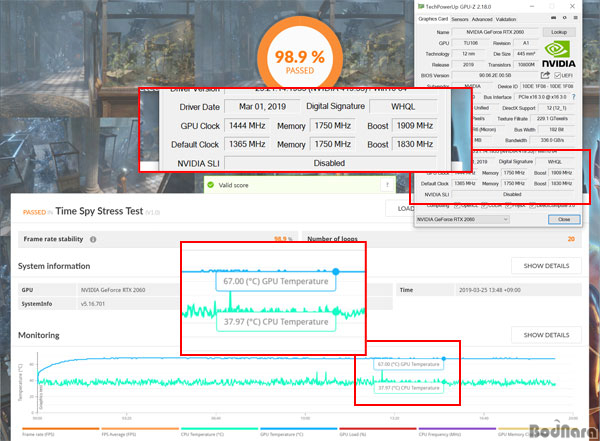Click the question mark beside Valid score
This screenshot has width=600, height=441.
click(x=387, y=185)
